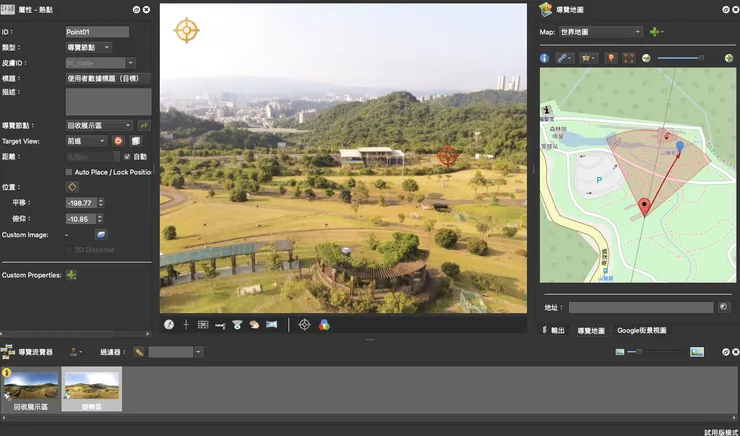Open the Target View 前進 dropdown
This screenshot has height=436, width=740.
(87, 141)
